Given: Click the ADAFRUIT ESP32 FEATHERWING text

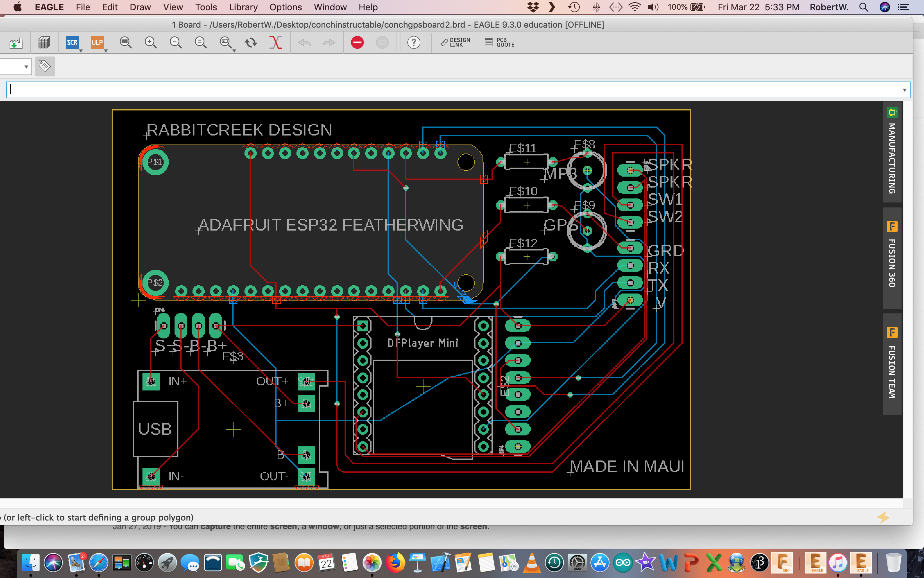Looking at the screenshot, I should point(331,225).
